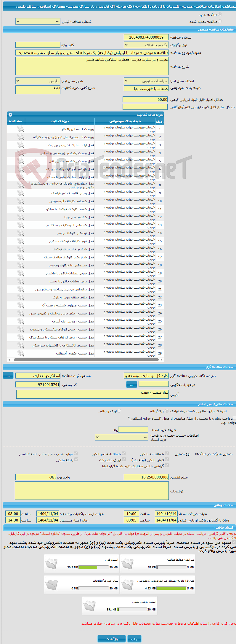Select مناقصه تجدید شده radio button

click(220, 21)
